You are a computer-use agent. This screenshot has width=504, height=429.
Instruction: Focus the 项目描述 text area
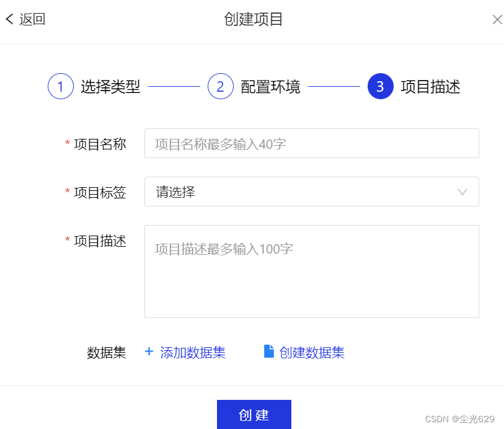pyautogui.click(x=311, y=272)
